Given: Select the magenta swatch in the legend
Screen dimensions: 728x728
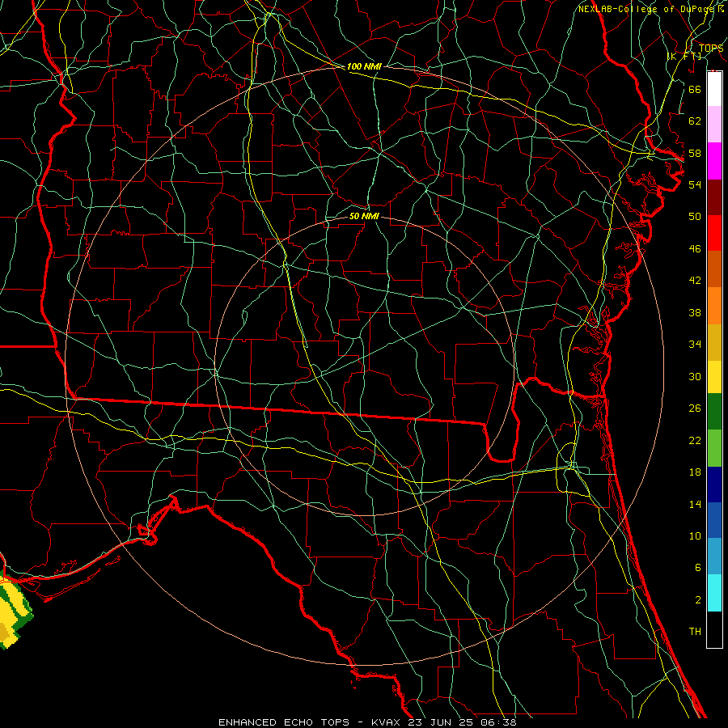Looking at the screenshot, I should click(714, 161).
